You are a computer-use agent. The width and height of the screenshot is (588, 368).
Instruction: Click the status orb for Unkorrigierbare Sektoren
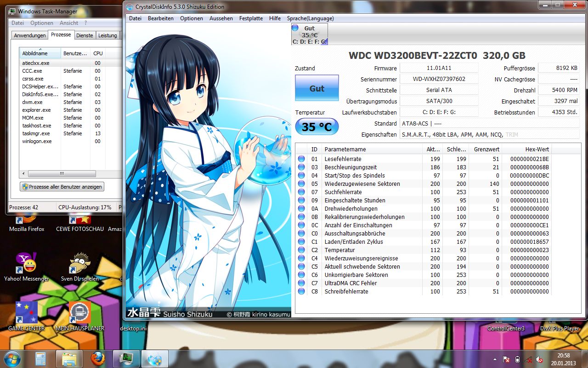301,275
